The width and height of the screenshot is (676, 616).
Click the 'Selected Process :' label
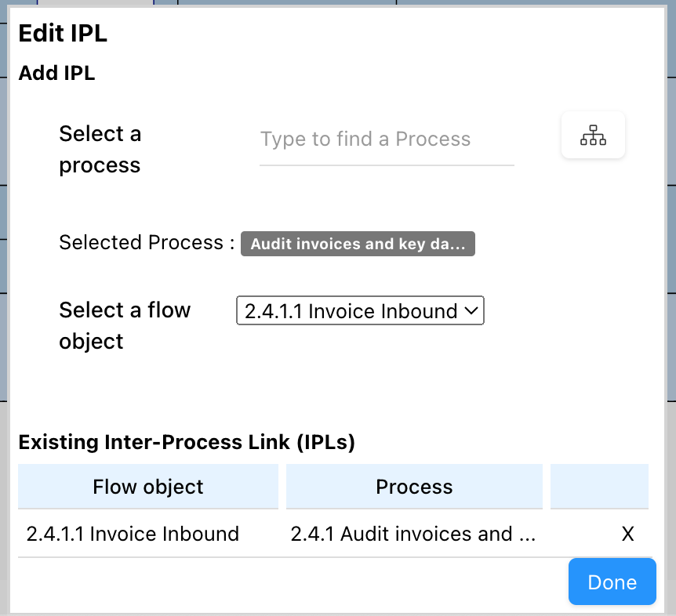point(147,243)
